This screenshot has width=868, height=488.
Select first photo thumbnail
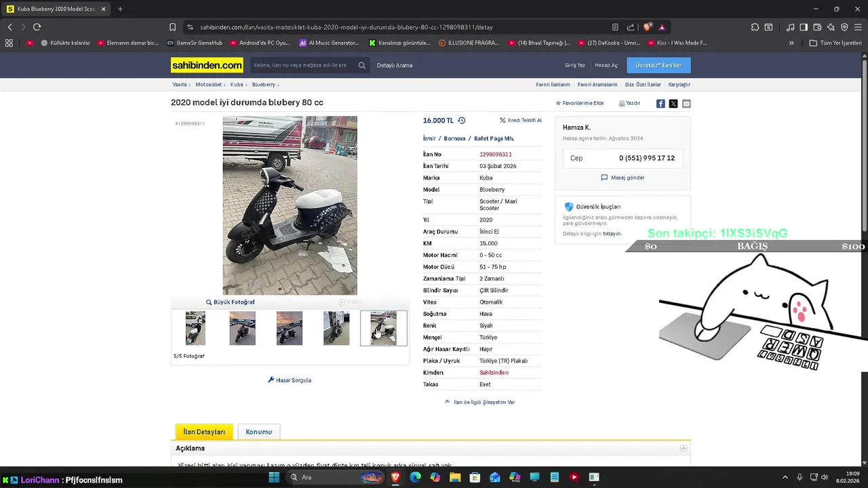(195, 328)
